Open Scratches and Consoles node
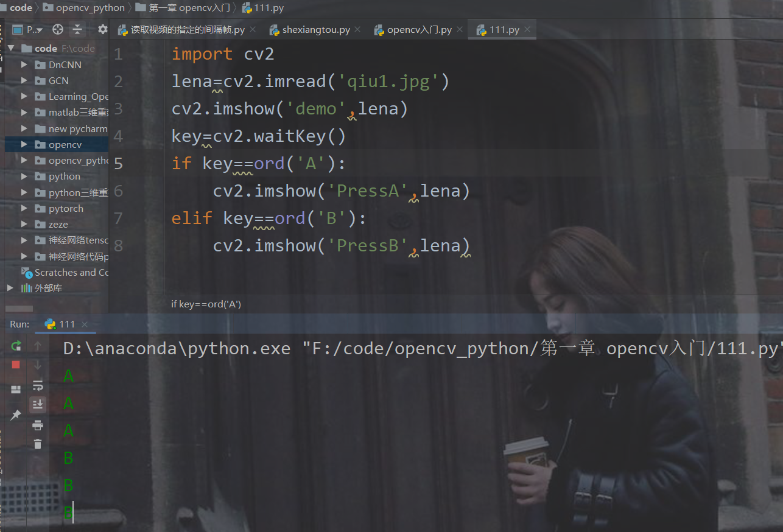Viewport: 783px width, 532px height. 71,272
